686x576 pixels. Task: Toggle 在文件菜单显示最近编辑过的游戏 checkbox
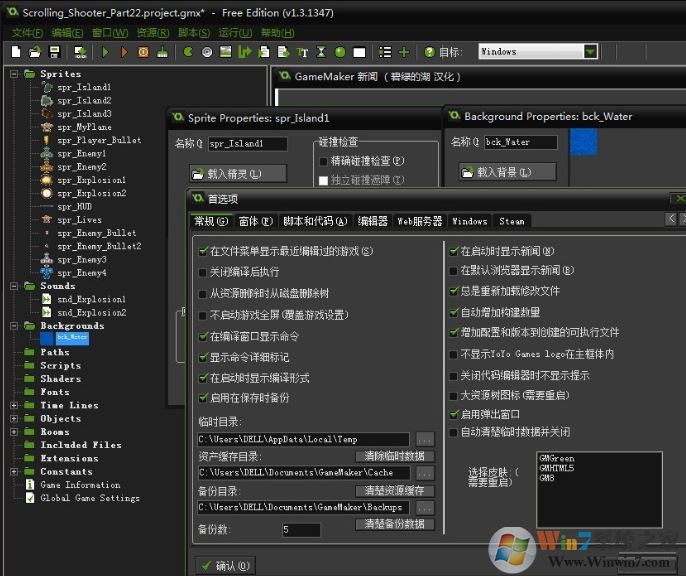(203, 251)
